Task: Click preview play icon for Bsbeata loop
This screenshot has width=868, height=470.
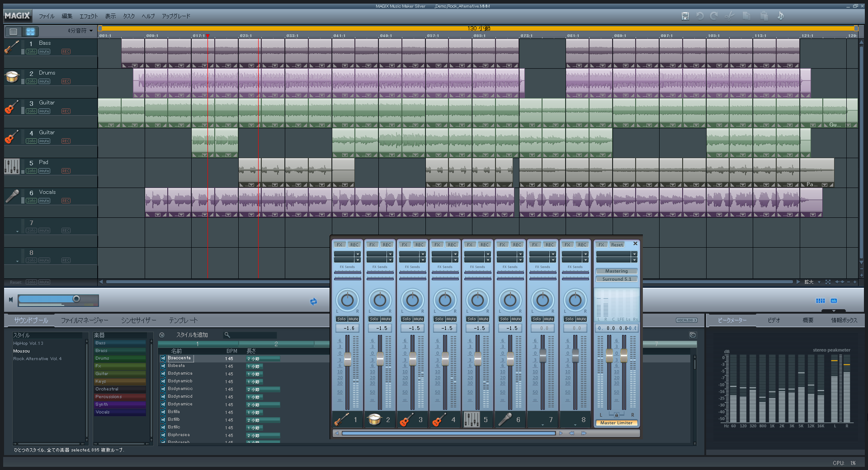Action: click(x=163, y=366)
